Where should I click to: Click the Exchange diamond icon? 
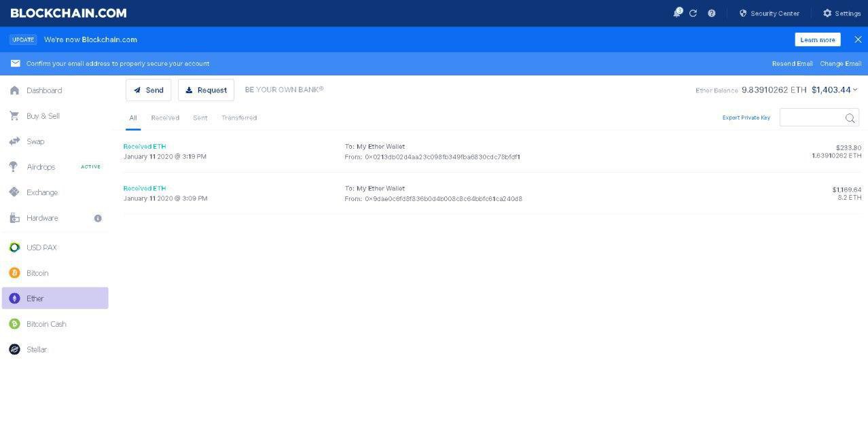pos(14,192)
